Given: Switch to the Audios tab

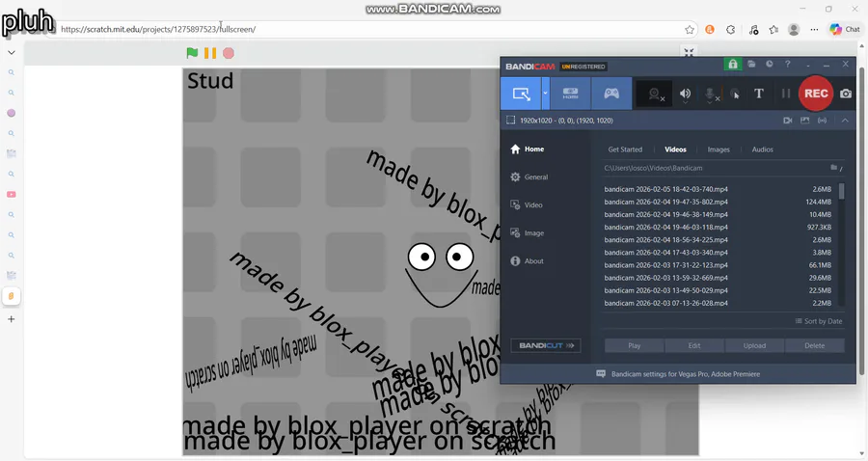Looking at the screenshot, I should tap(762, 149).
